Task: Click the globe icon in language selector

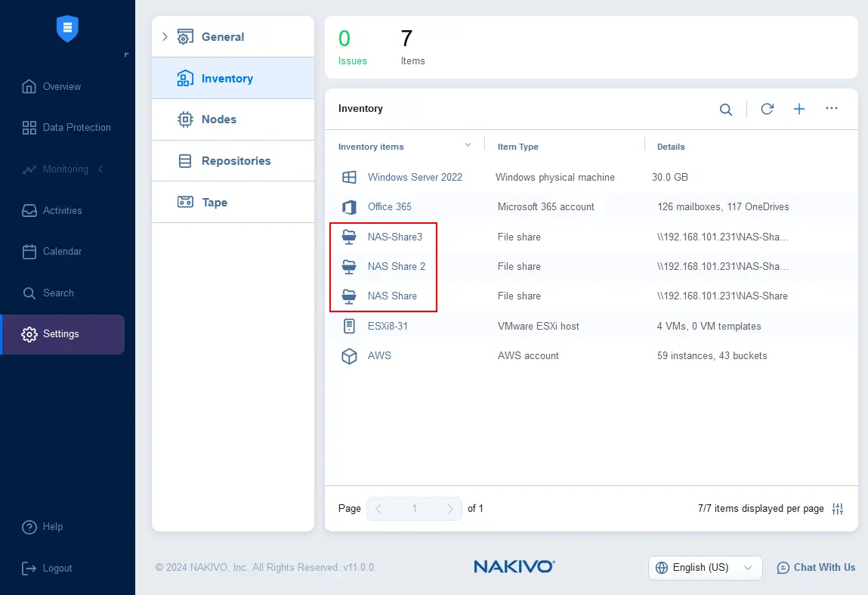Action: [662, 568]
